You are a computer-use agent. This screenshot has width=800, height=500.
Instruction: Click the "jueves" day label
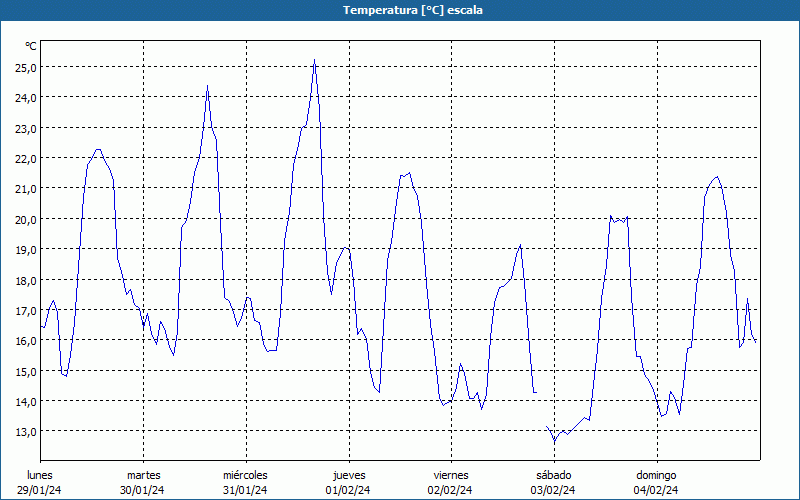(x=349, y=475)
